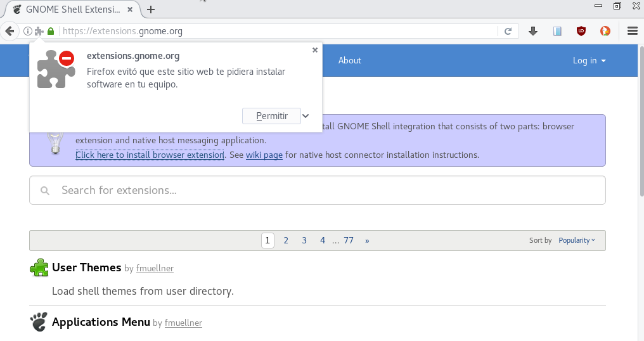
Task: Reload the page with the refresh icon
Action: (x=508, y=31)
